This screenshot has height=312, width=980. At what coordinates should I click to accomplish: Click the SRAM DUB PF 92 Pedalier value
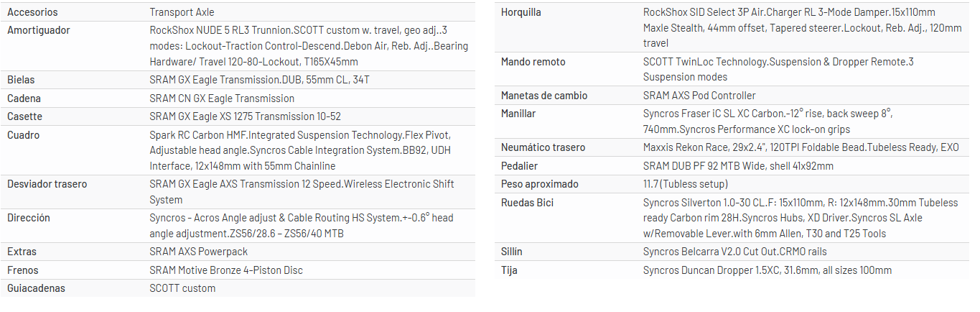coord(738,166)
